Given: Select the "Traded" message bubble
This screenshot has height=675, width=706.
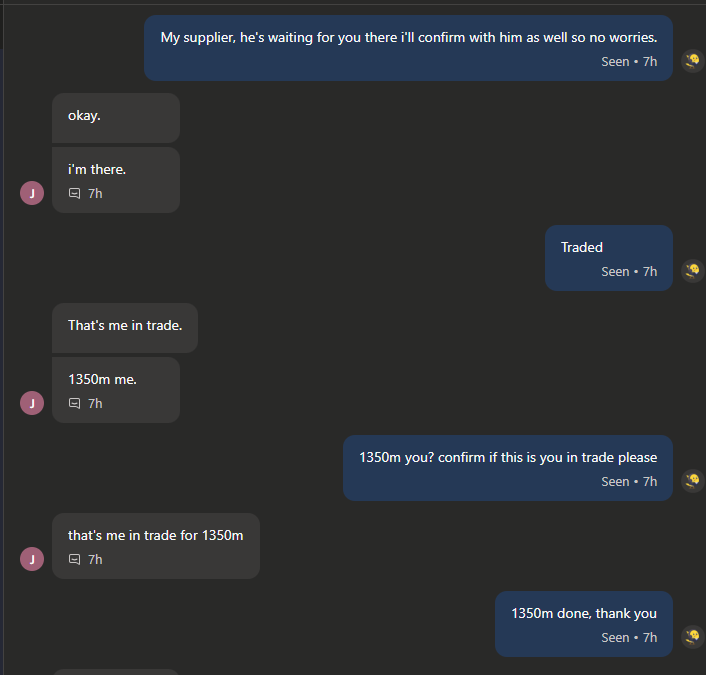Looking at the screenshot, I should 609,258.
